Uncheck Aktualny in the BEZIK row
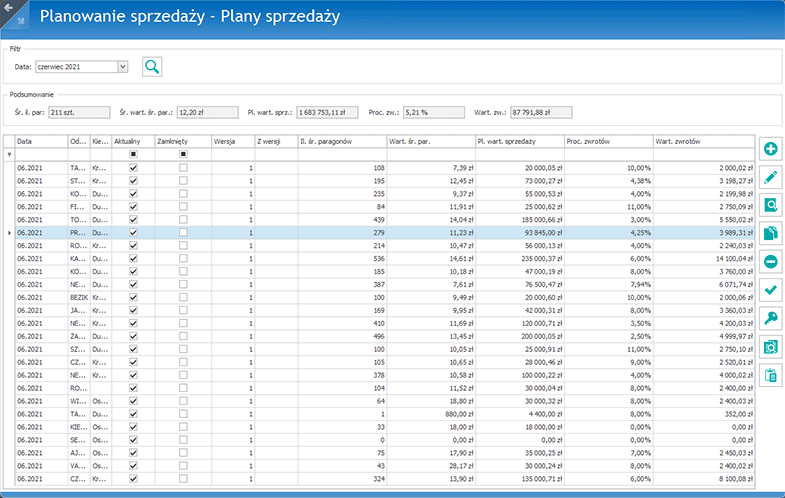 click(133, 297)
